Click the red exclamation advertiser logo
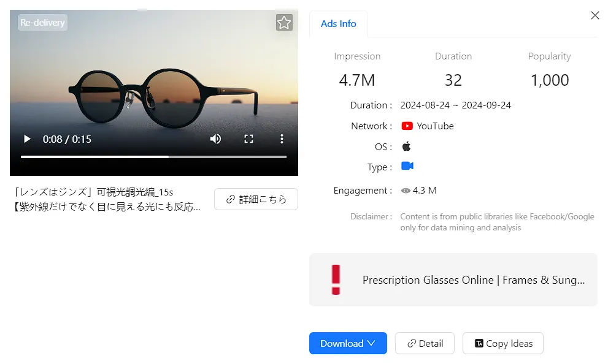608x364 pixels. pyautogui.click(x=335, y=279)
